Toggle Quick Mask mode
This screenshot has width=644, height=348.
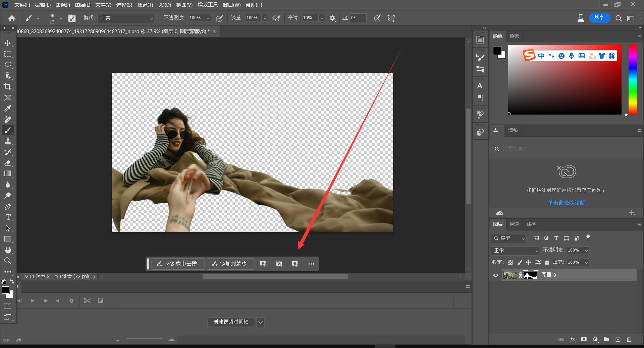[8, 305]
